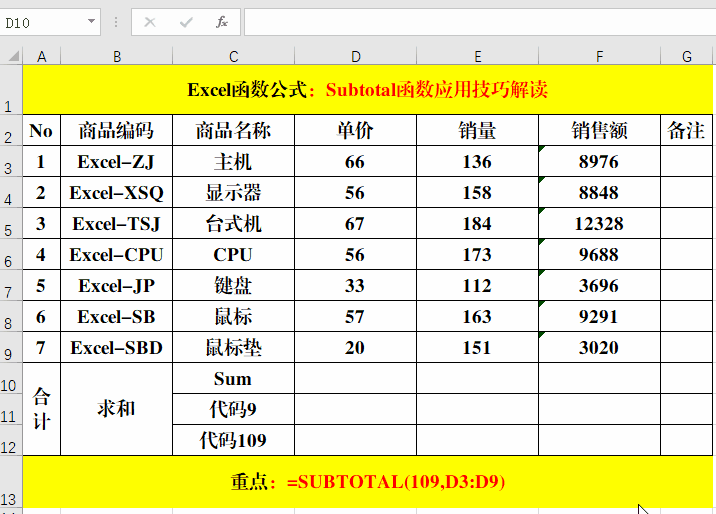The image size is (716, 514).
Task: Click the unit price cell '67'
Action: (355, 224)
